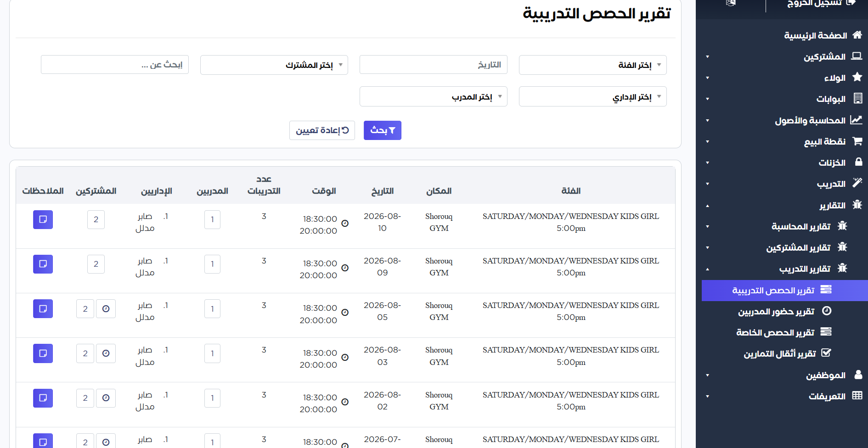Viewport: 868px width, 448px height.
Task: Click the clock icon in the 2026-08-02 subscribers cell
Action: point(106,398)
